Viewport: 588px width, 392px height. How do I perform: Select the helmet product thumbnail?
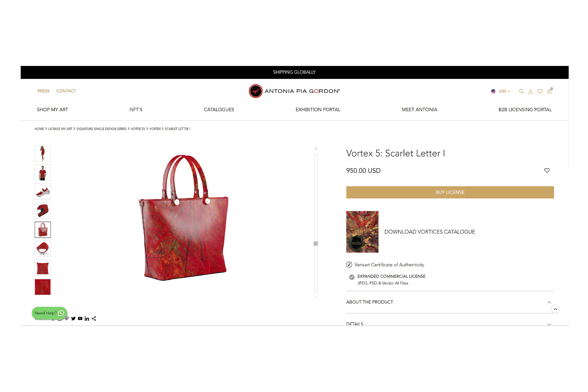pyautogui.click(x=43, y=211)
